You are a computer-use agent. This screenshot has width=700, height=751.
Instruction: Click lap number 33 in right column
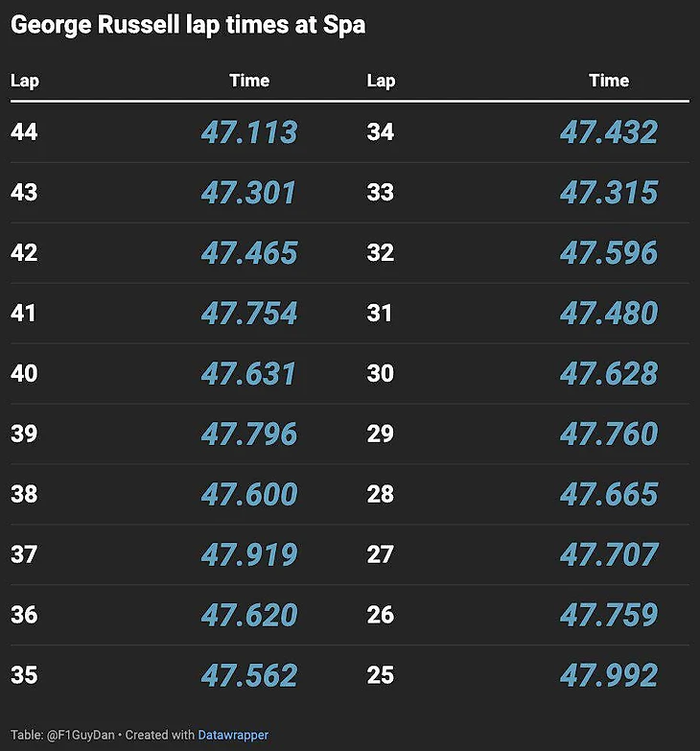point(381,192)
